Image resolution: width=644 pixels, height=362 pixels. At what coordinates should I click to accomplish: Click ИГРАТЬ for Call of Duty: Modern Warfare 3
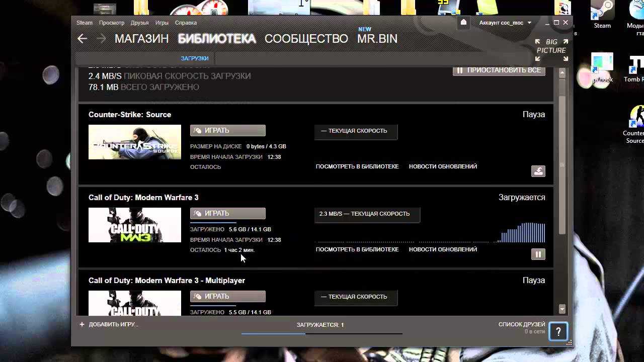click(228, 213)
